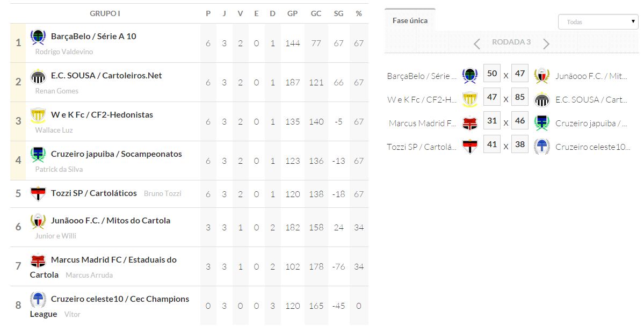Screen dimensions: 644x326
Task: Click E.C. SOUSA crest in match list
Action: pos(541,99)
